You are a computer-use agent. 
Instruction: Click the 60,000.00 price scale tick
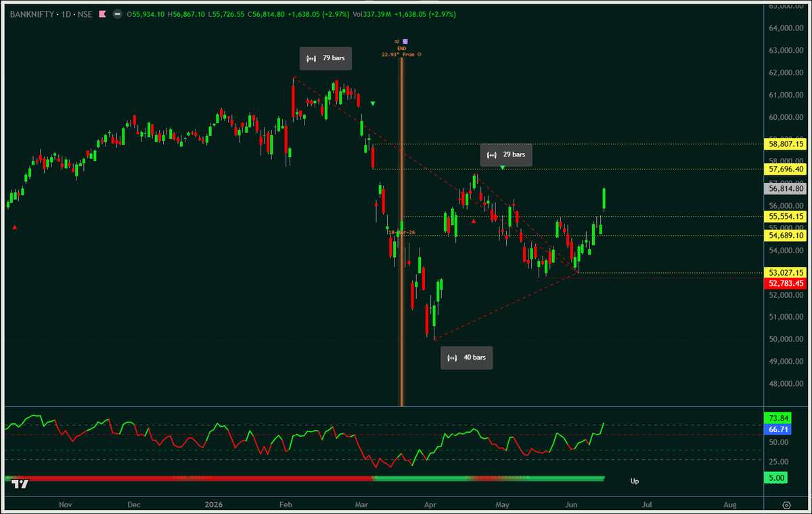coord(787,117)
